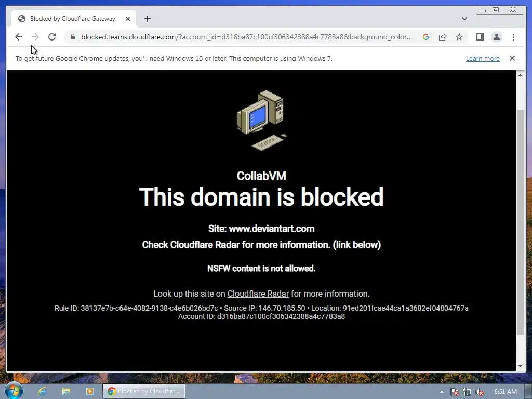This screenshot has width=532, height=399.
Task: Expand the tab search chevron
Action: (x=464, y=19)
